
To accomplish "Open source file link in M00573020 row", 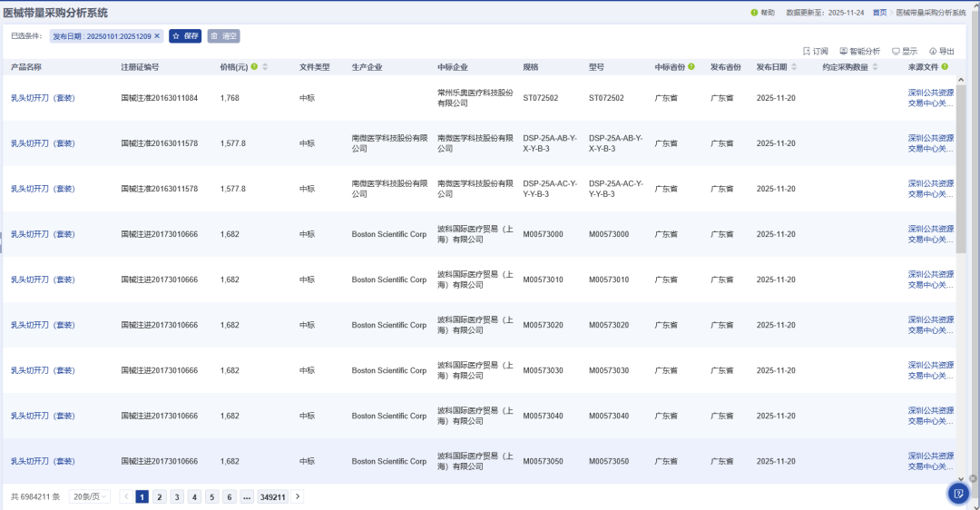I will pyautogui.click(x=931, y=325).
